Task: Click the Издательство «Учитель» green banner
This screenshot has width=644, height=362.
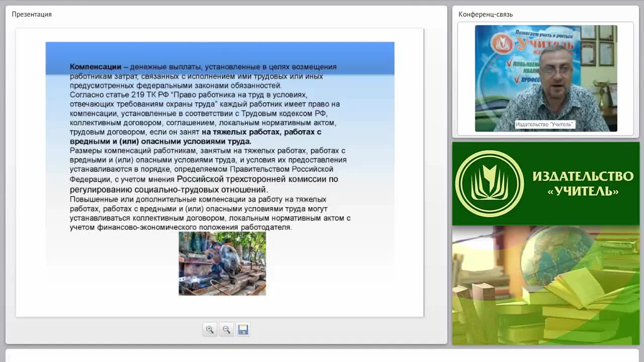Action: [546, 184]
